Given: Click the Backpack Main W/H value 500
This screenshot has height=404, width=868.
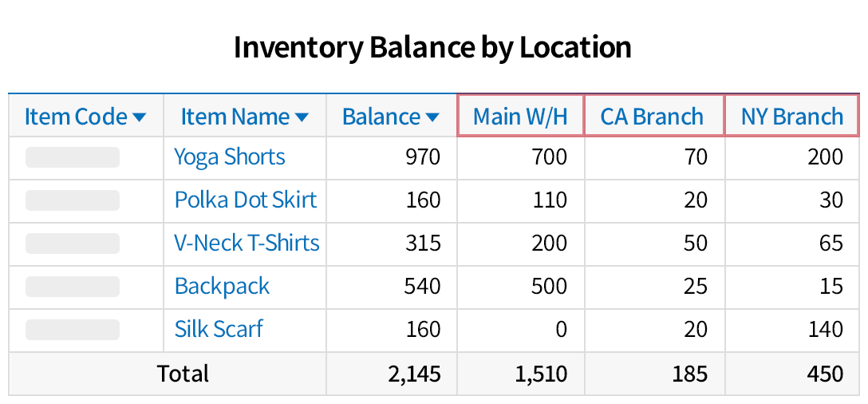Looking at the screenshot, I should 549,286.
